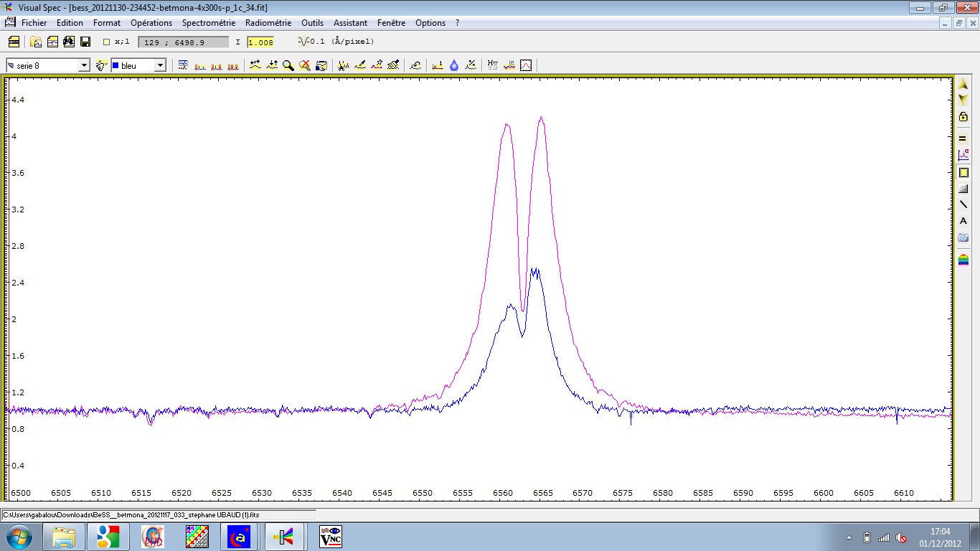Open the Spectrométrie menu

(x=208, y=23)
